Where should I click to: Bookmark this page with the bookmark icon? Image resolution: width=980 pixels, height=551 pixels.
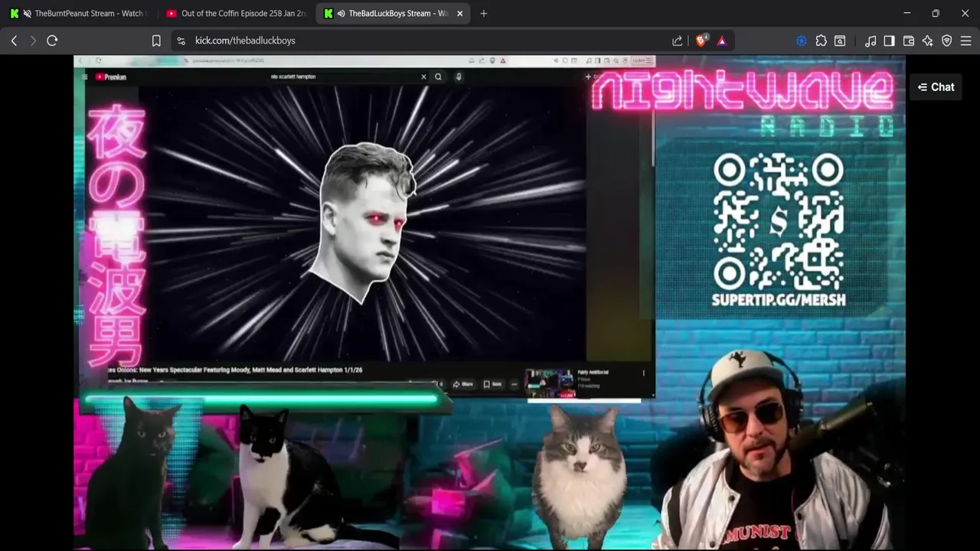coord(156,41)
